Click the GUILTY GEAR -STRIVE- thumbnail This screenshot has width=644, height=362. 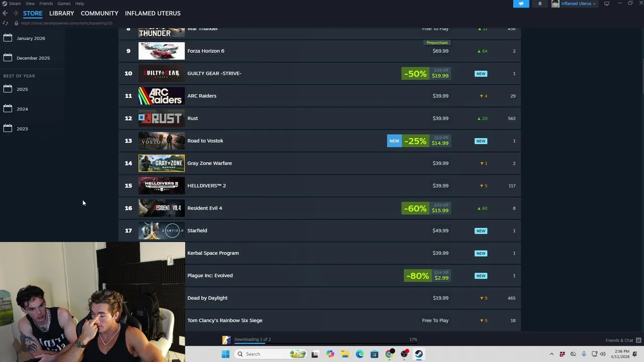point(162,73)
